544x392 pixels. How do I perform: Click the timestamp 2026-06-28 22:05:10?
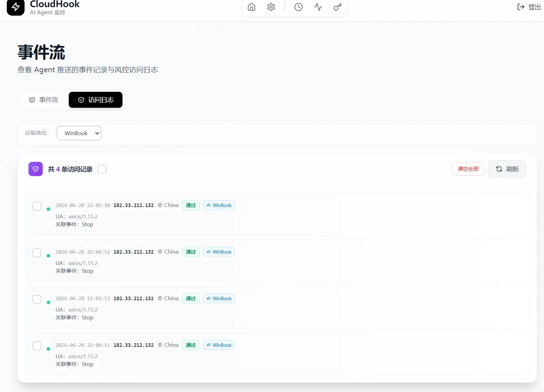tap(83, 205)
